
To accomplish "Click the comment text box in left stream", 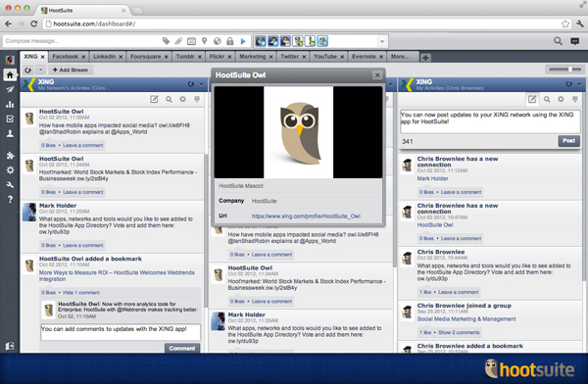I will tap(121, 332).
